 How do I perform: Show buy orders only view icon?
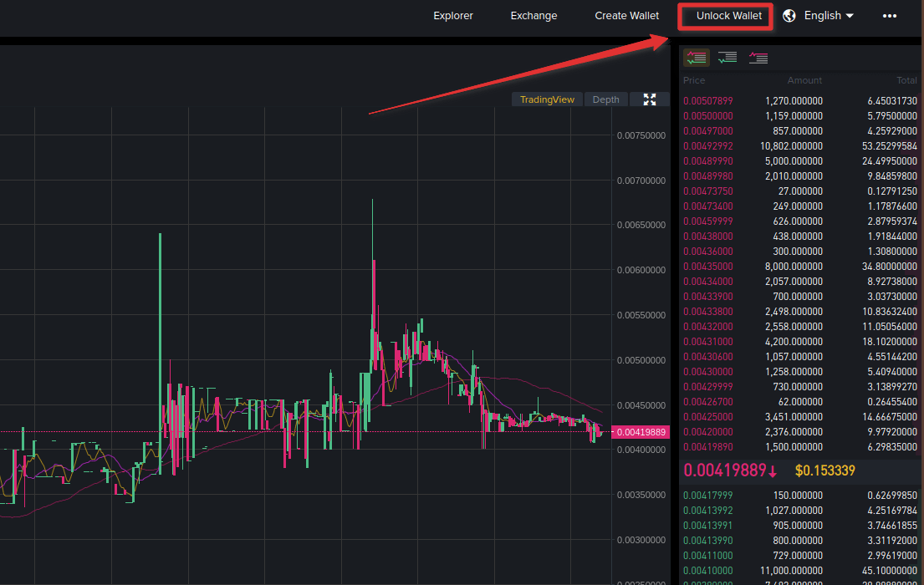727,58
